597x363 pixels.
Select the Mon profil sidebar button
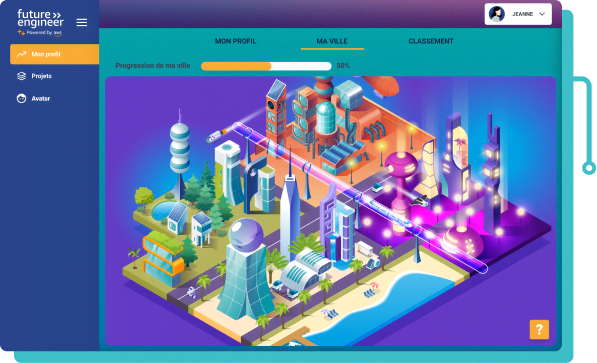pos(54,54)
